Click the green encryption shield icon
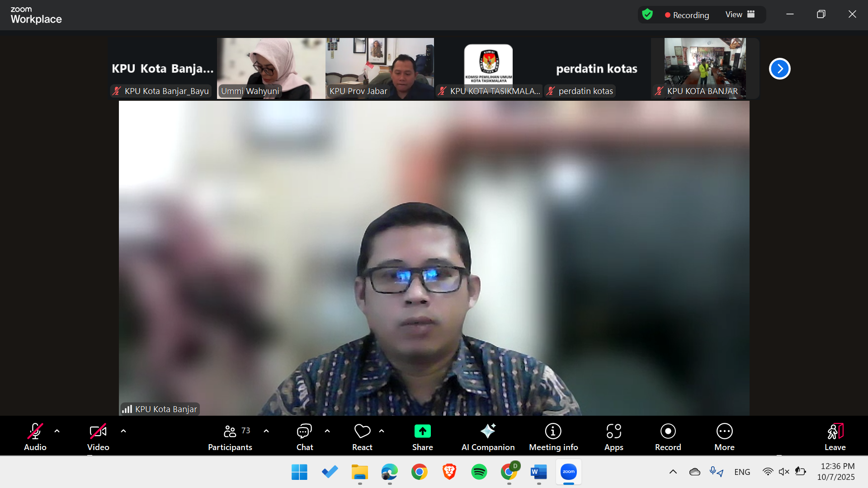The image size is (868, 488). click(x=647, y=14)
